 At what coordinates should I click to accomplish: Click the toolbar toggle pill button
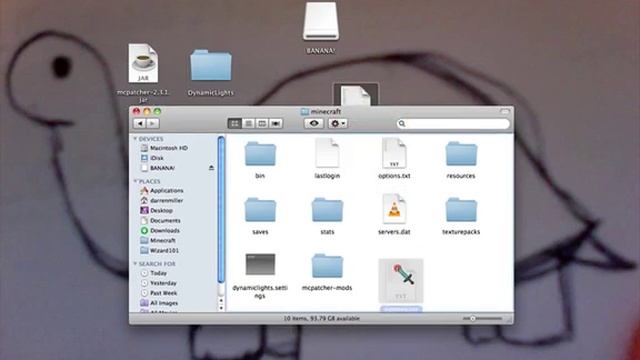point(505,111)
